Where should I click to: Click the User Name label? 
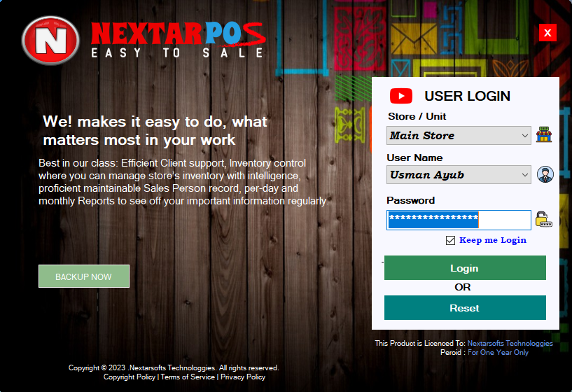coord(414,157)
